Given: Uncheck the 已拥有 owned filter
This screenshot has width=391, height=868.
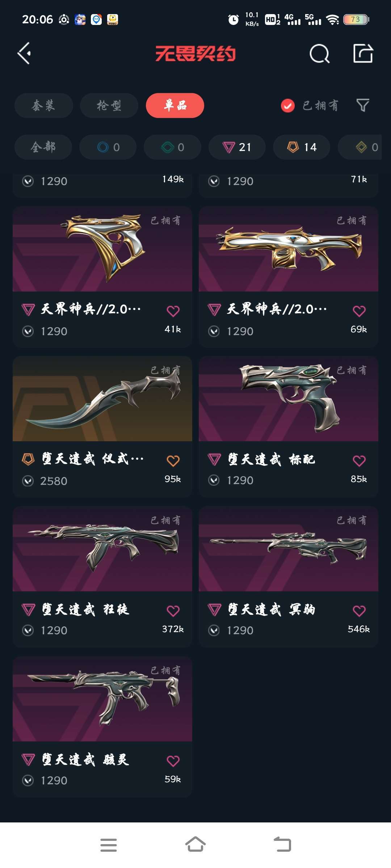Looking at the screenshot, I should point(287,106).
